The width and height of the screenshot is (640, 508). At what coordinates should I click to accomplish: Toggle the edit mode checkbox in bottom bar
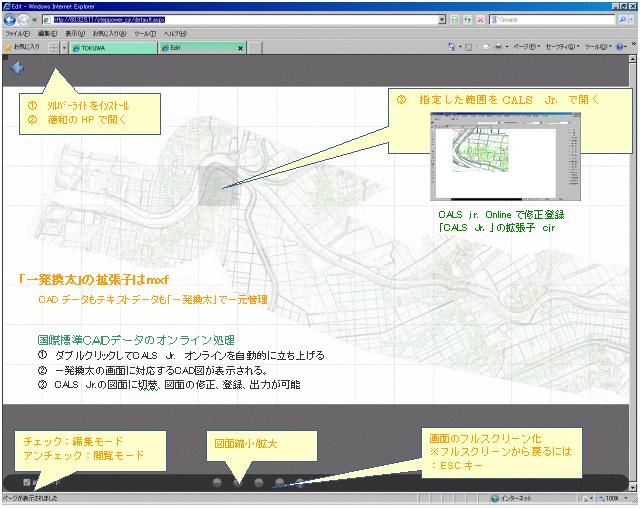click(27, 483)
